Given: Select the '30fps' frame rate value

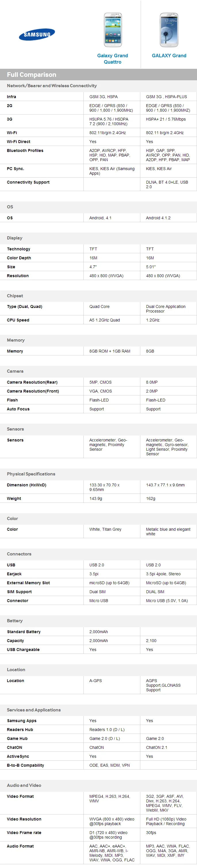Looking at the screenshot, I should pos(151,832).
